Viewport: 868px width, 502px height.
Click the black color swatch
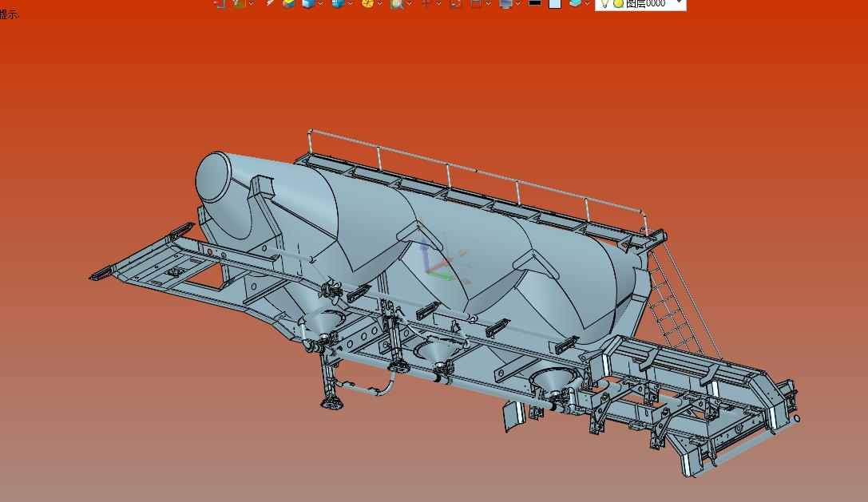coord(535,2)
